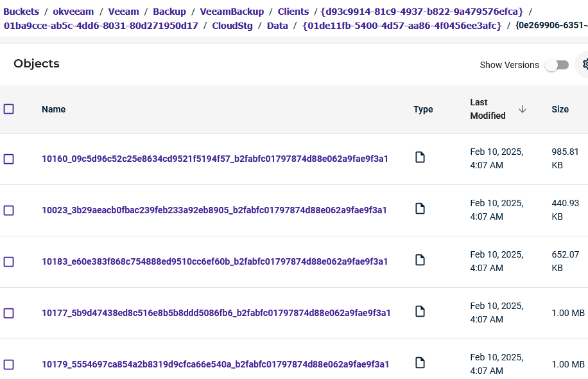This screenshot has width=588, height=379.
Task: Click the file icon for object 10177_5b9d4743
Action: click(x=420, y=312)
